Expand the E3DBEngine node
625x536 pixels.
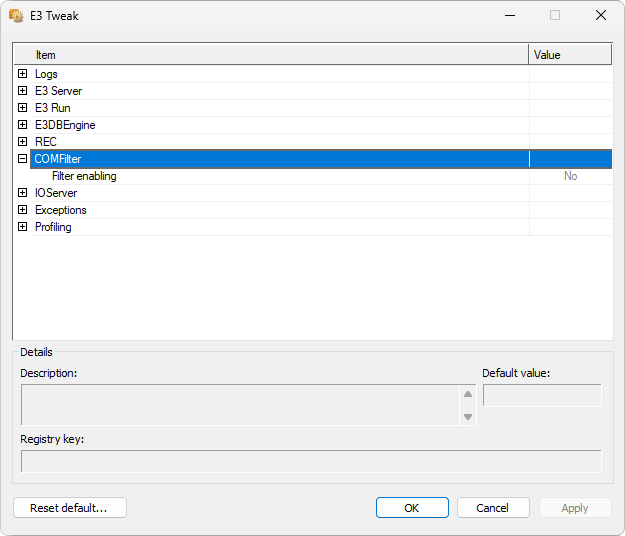click(23, 125)
